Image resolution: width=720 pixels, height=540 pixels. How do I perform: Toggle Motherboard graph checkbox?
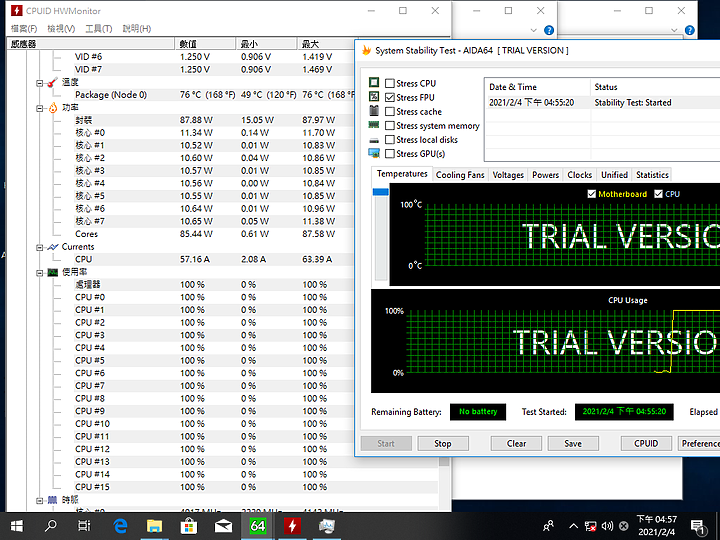point(591,194)
